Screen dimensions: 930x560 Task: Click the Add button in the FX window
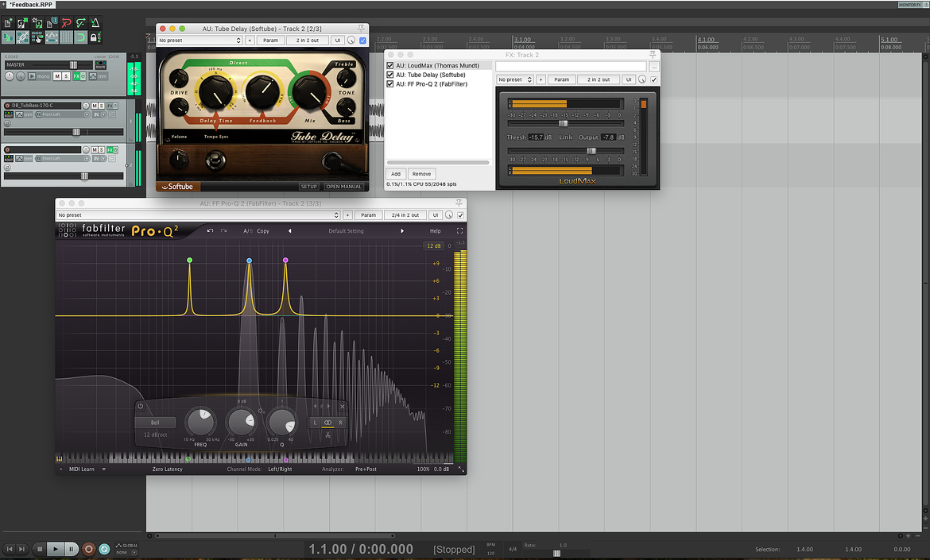(x=396, y=174)
